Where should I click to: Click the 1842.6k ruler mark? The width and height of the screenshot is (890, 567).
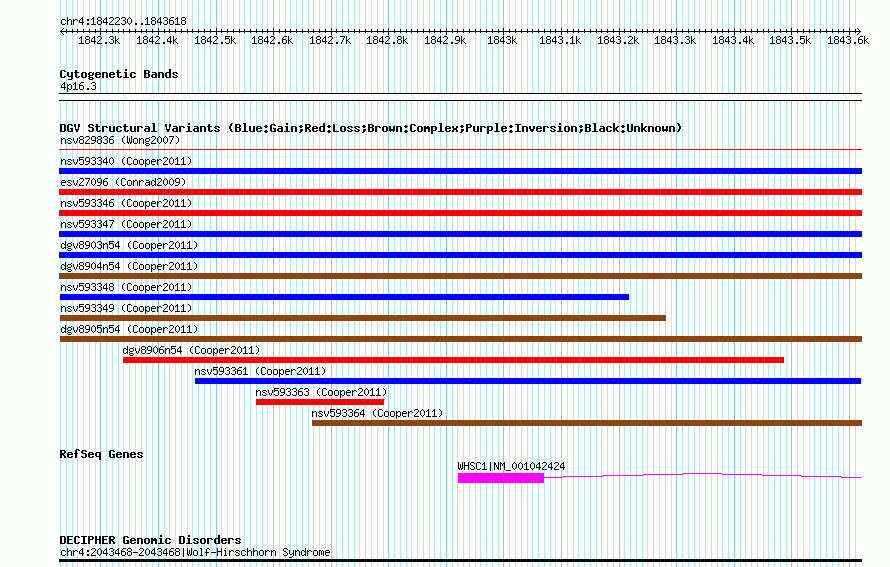pyautogui.click(x=272, y=40)
